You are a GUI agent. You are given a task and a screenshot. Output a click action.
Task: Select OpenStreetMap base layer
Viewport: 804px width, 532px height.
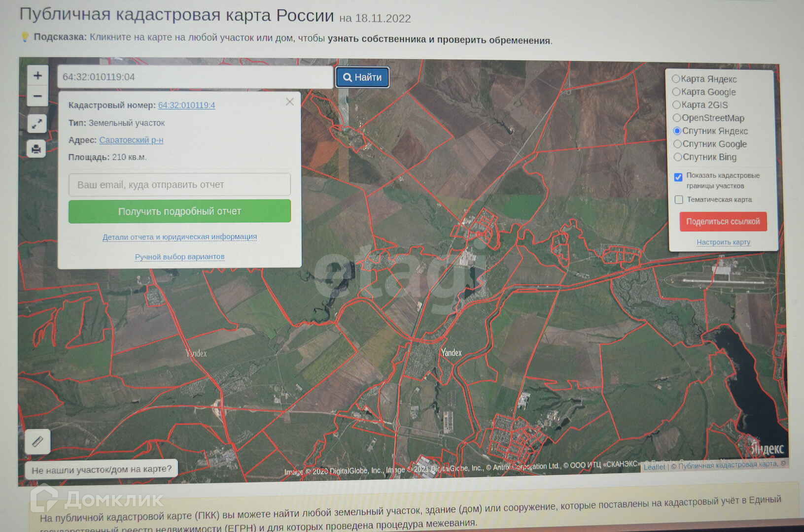677,118
